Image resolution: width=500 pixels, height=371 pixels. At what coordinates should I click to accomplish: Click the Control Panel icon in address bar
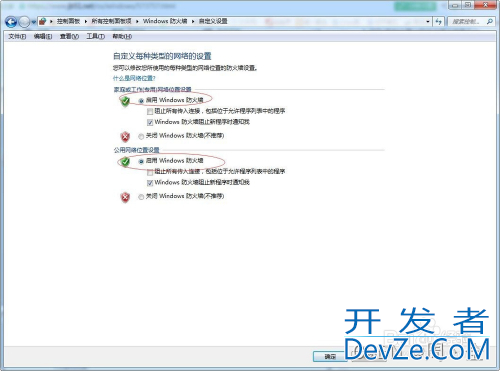click(x=42, y=22)
